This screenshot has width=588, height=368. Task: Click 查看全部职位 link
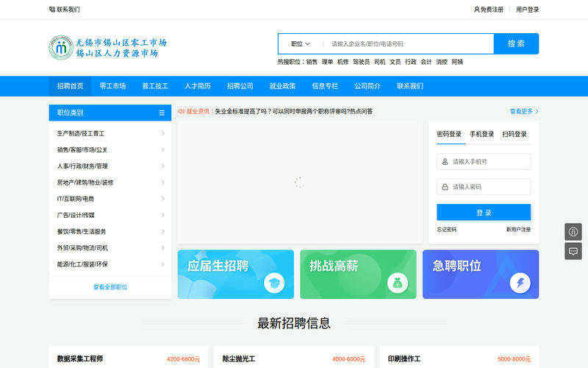point(110,287)
